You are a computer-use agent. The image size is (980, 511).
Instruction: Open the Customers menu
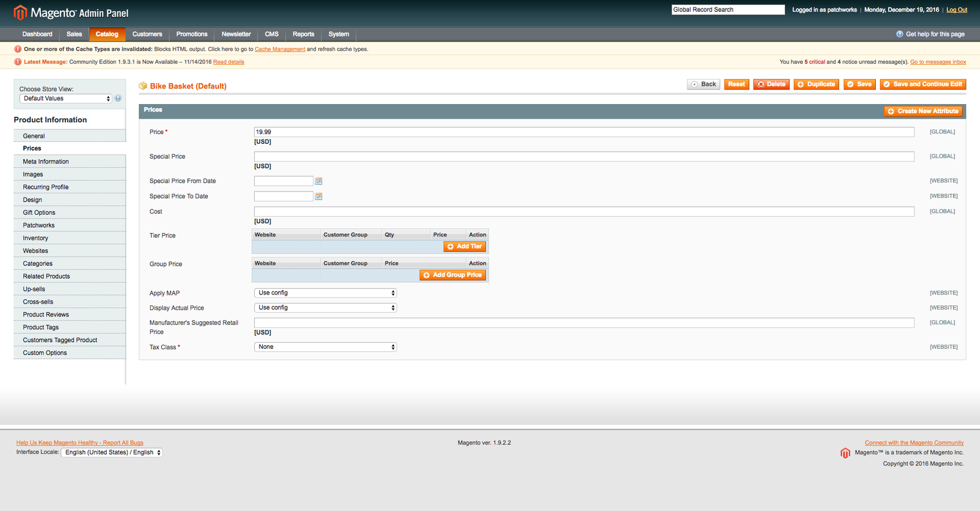(147, 34)
